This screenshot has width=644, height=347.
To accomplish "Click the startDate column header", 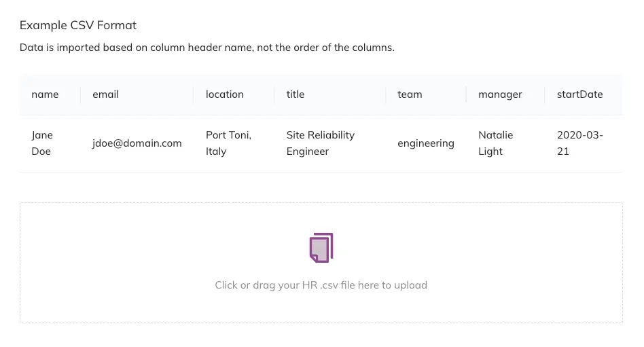I will pyautogui.click(x=579, y=94).
